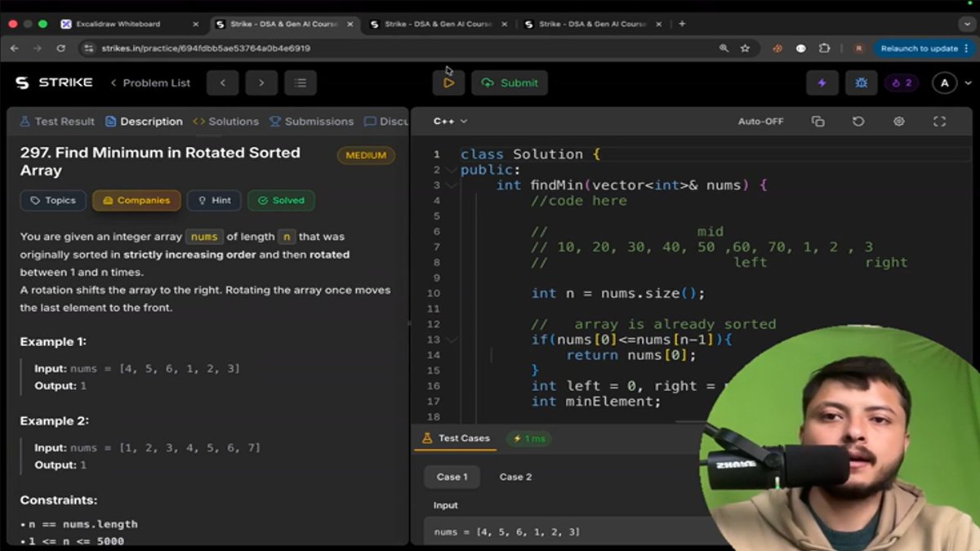The width and height of the screenshot is (980, 551).
Task: Reload the page
Action: (x=61, y=48)
